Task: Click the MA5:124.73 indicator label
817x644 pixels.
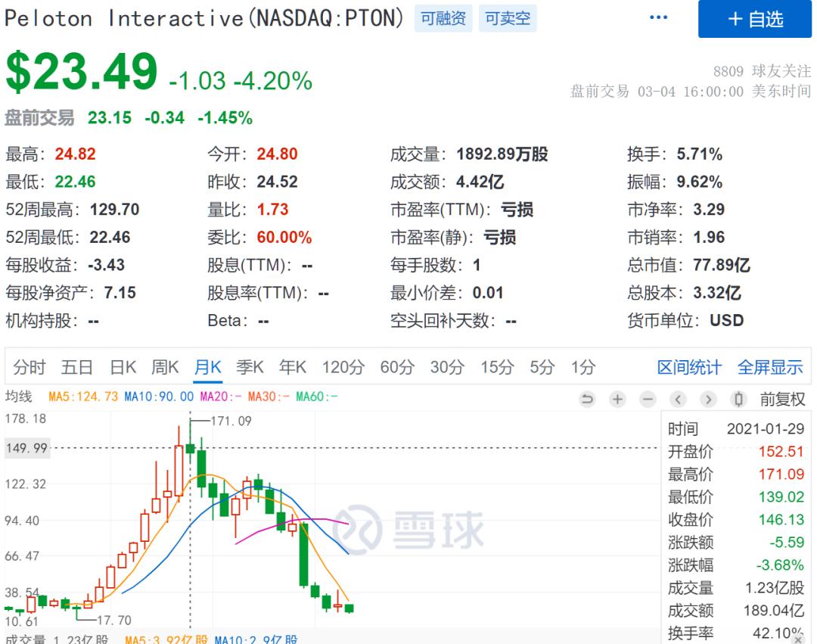Action: coord(83,397)
